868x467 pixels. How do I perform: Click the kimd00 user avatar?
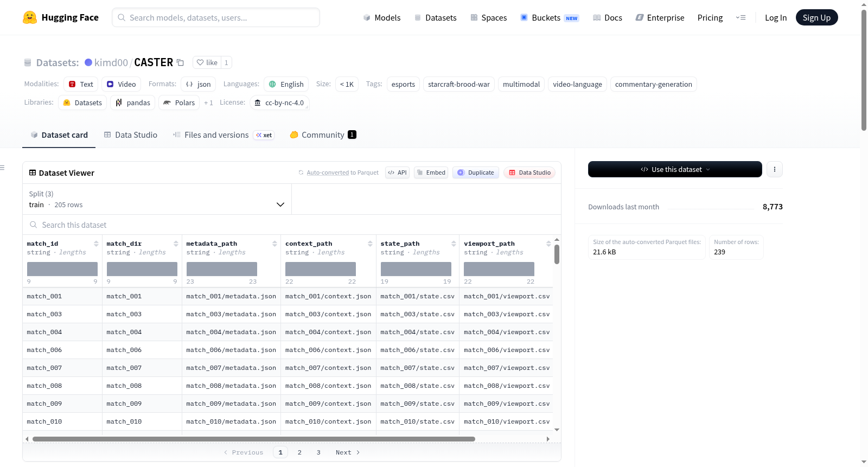point(88,62)
